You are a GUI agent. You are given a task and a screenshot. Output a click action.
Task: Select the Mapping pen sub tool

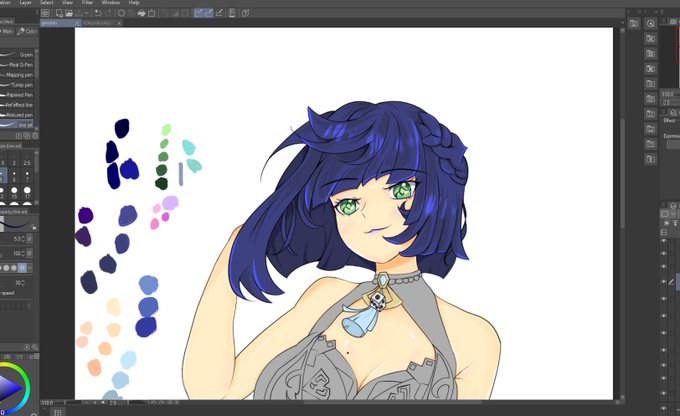tap(17, 75)
